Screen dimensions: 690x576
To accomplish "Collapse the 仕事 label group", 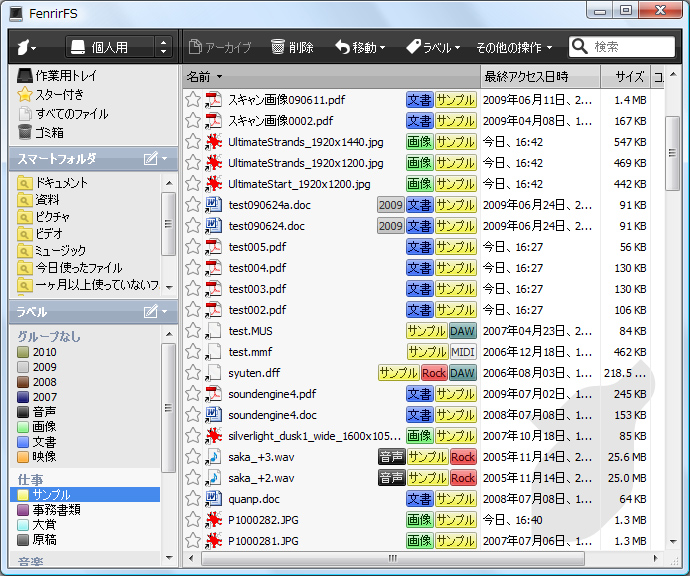I will [30, 479].
